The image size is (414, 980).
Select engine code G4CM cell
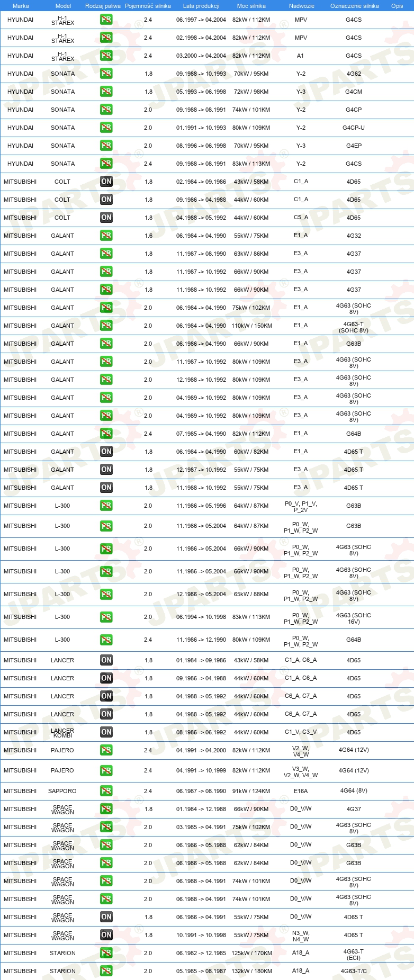[x=354, y=92]
